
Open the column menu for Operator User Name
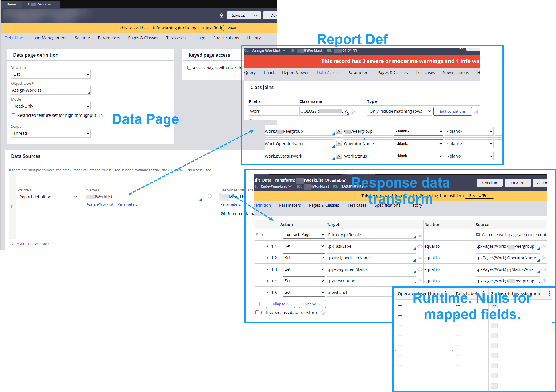coord(446,293)
